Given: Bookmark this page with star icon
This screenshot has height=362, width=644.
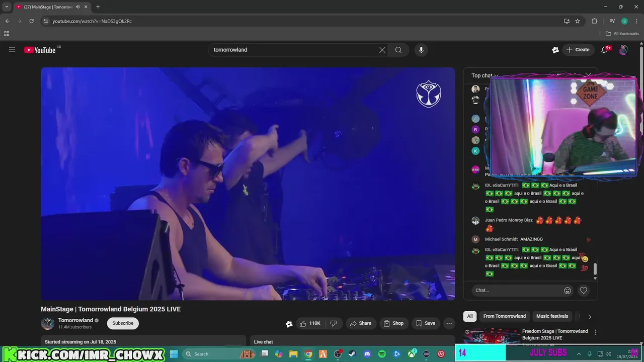Looking at the screenshot, I should [578, 21].
